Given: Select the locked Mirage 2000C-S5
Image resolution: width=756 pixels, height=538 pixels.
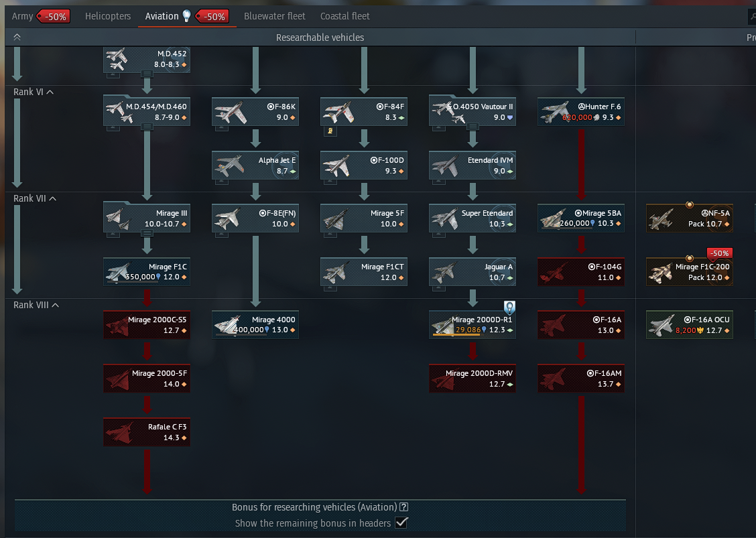Looking at the screenshot, I should point(147,324).
